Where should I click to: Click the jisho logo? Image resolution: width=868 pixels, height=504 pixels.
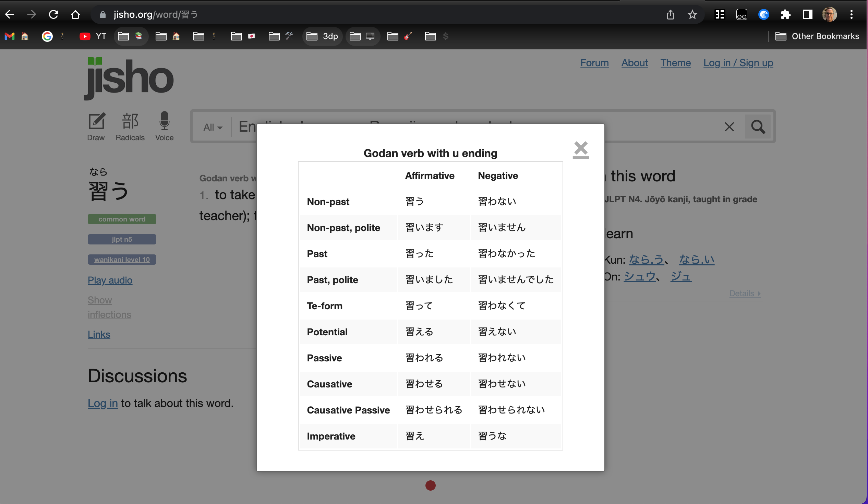129,79
